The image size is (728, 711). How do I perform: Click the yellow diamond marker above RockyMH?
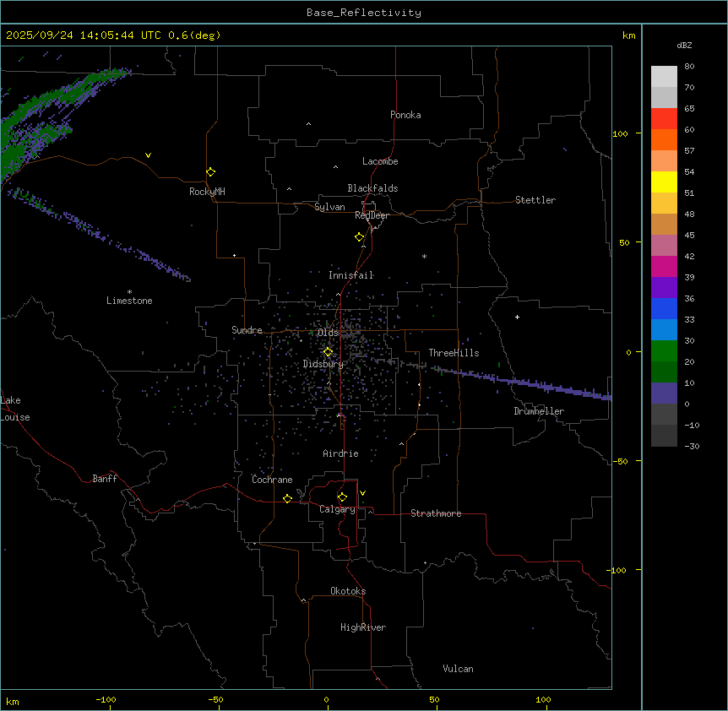tap(210, 171)
